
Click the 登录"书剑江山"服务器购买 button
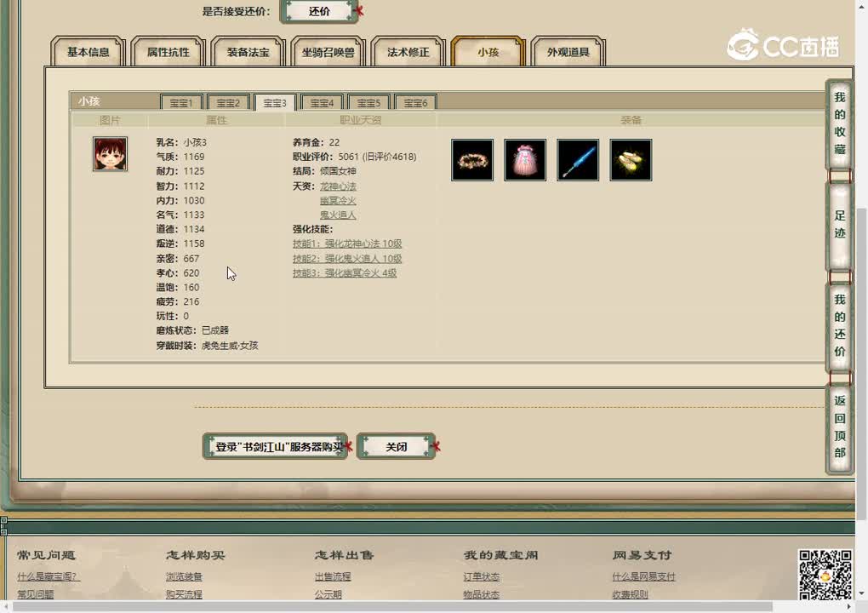pyautogui.click(x=274, y=446)
